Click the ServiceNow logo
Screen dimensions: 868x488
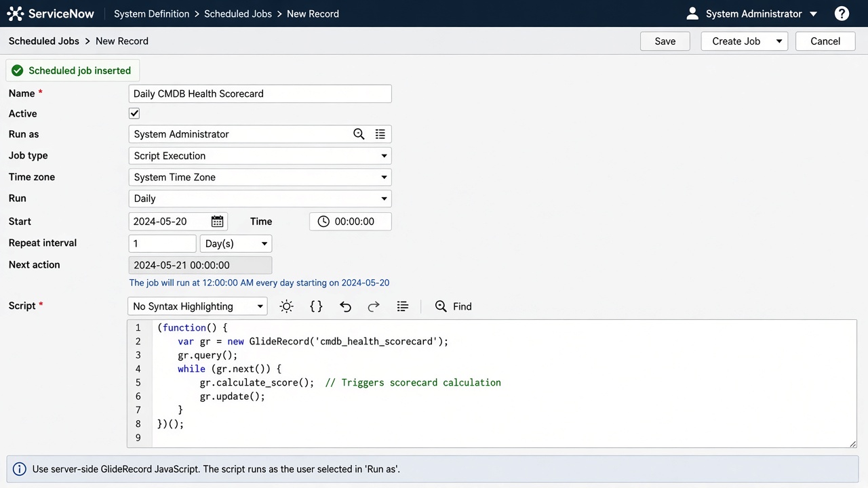pyautogui.click(x=50, y=14)
